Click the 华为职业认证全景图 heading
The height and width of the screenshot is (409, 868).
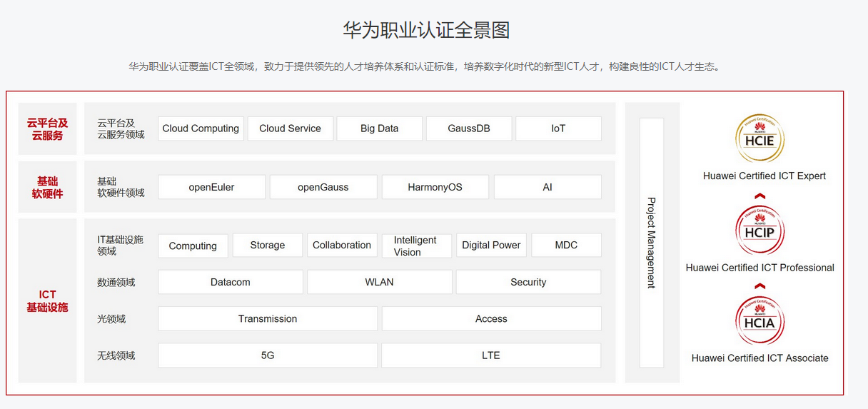tap(426, 30)
